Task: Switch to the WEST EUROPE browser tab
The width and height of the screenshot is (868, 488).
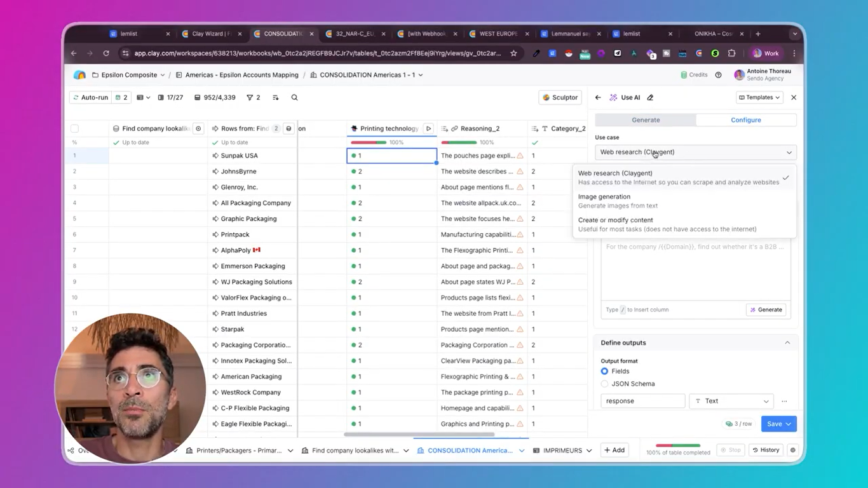Action: [499, 34]
